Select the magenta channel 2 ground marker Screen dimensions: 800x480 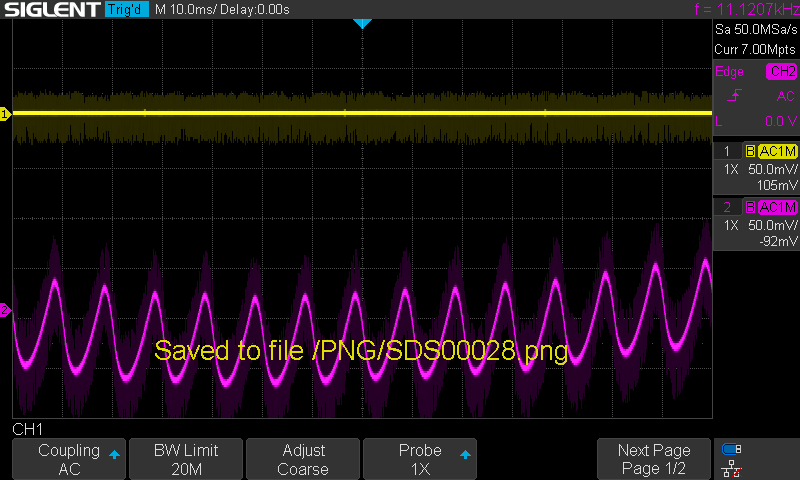[5, 310]
